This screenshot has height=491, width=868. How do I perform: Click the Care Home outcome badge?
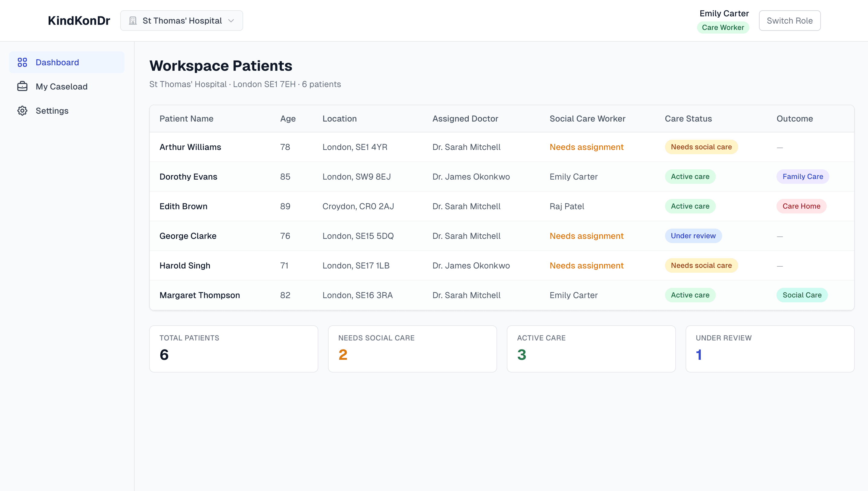click(x=801, y=206)
